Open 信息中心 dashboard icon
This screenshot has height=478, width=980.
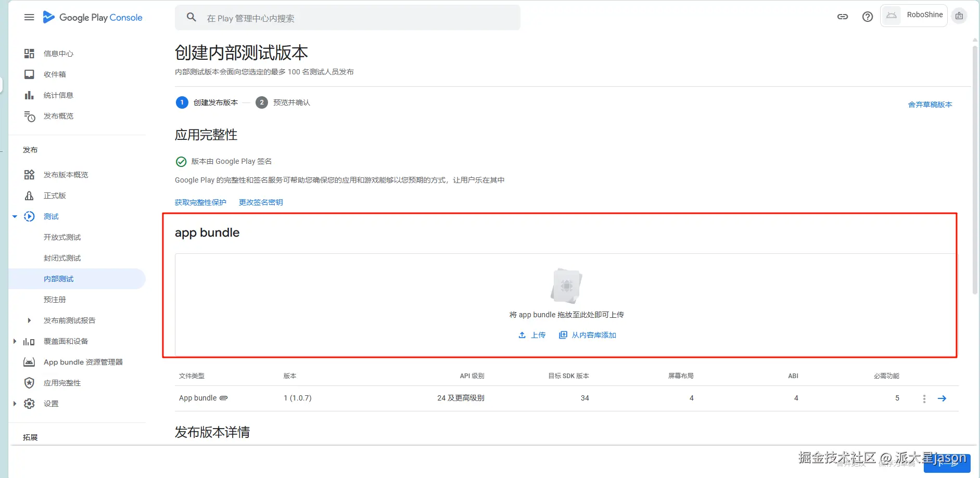29,54
